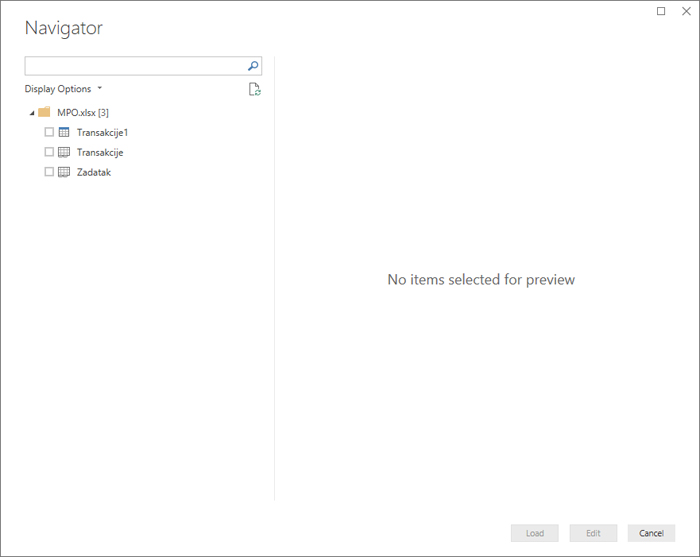Maximize the Navigator window
The width and height of the screenshot is (700, 557).
point(661,11)
